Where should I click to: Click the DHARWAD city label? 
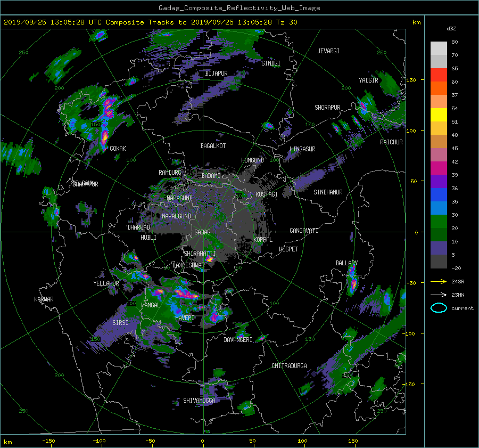click(139, 227)
